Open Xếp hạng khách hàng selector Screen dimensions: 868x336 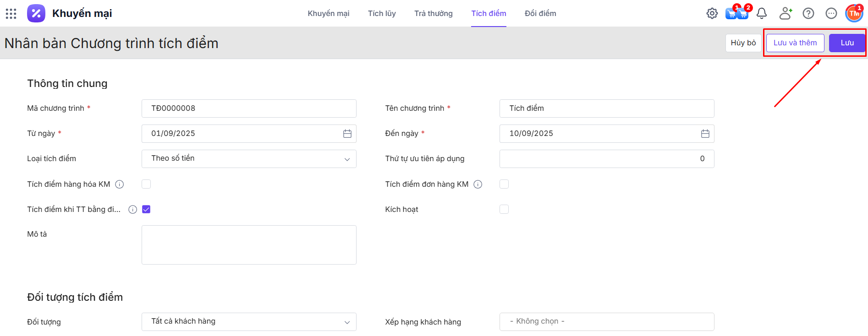click(606, 322)
